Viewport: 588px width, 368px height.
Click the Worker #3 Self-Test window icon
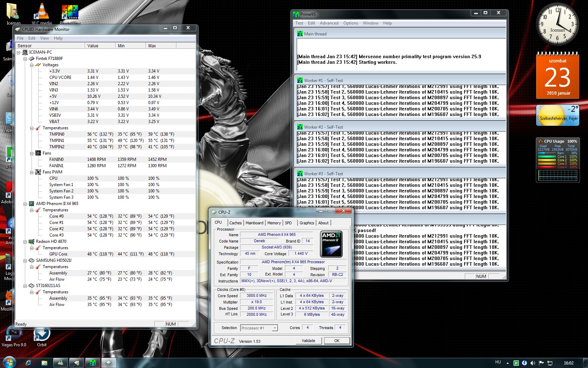click(300, 173)
